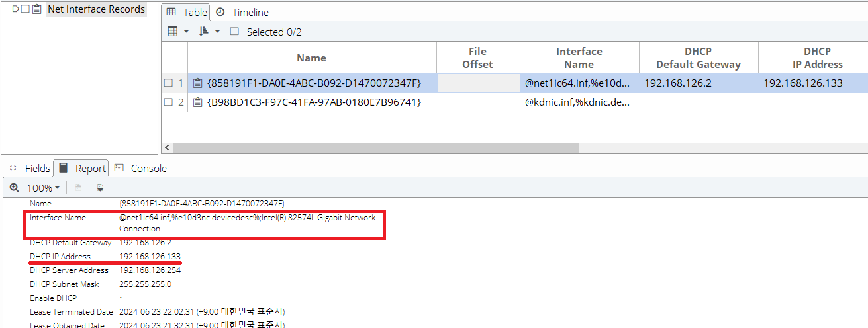
Task: Tick the Net Interface Records tree checkbox
Action: coord(25,9)
